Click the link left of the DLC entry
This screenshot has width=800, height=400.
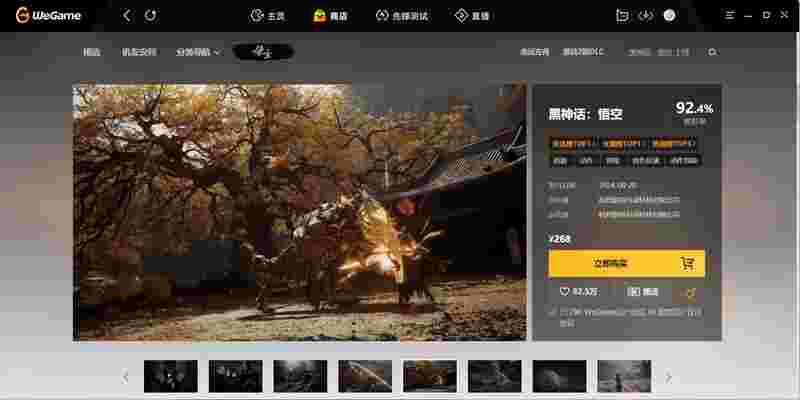535,52
